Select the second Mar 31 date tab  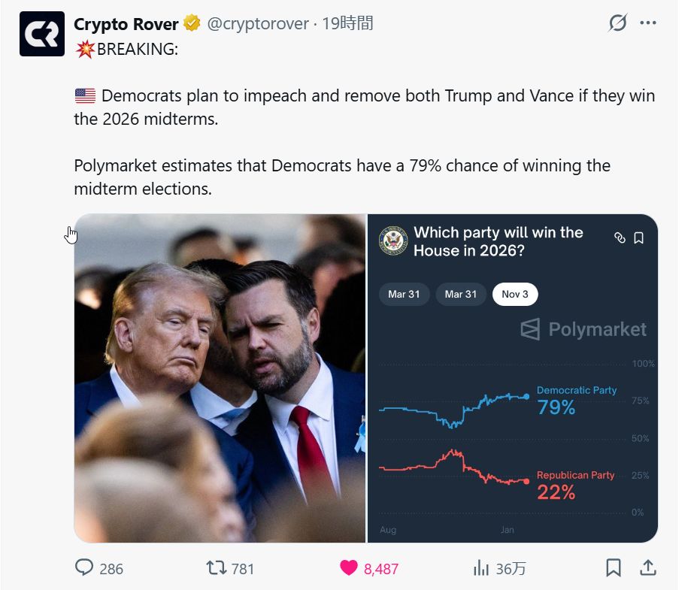460,294
